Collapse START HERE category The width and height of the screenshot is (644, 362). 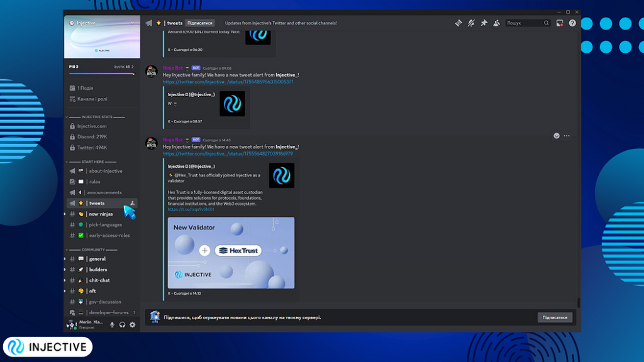92,162
